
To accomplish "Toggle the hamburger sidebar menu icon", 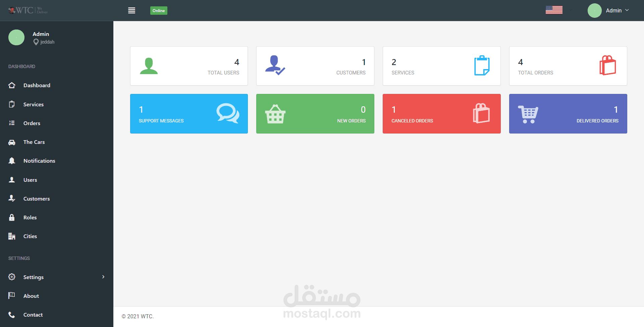I will click(x=132, y=10).
